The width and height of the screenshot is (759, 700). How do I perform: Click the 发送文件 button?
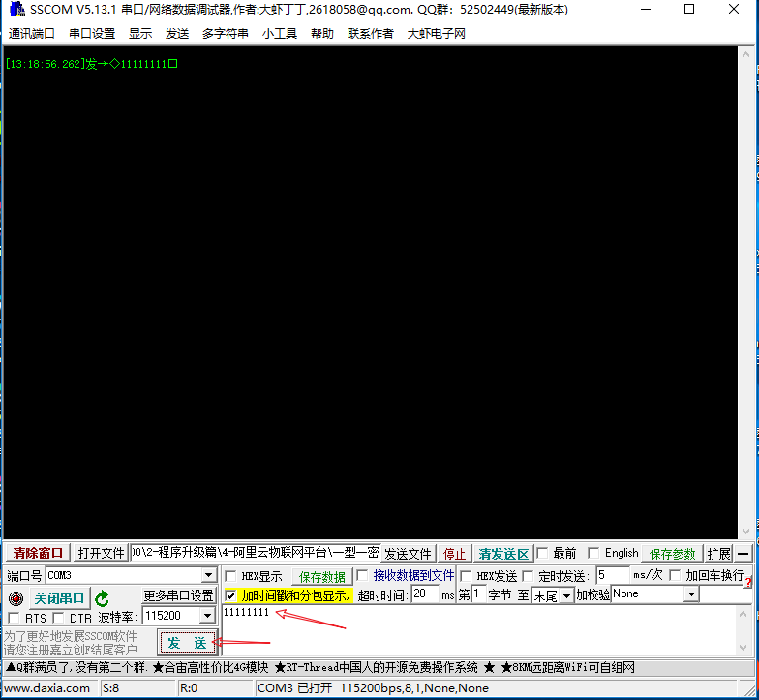point(409,554)
